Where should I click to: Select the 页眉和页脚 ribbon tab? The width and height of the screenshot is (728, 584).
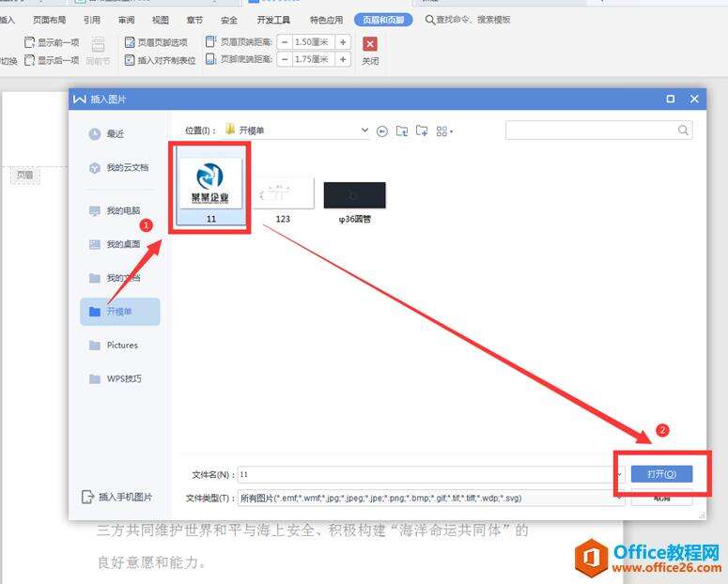pyautogui.click(x=383, y=20)
